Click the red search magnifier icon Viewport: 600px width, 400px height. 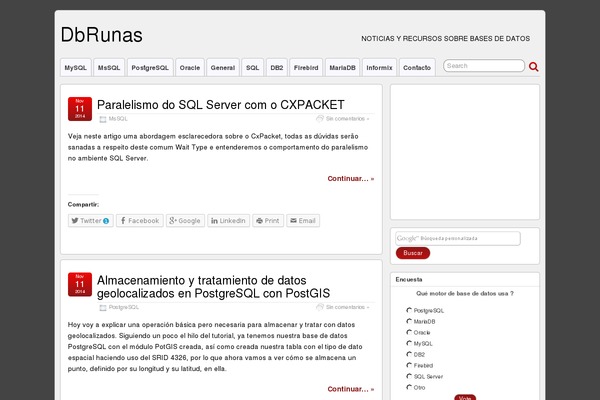pos(533,67)
